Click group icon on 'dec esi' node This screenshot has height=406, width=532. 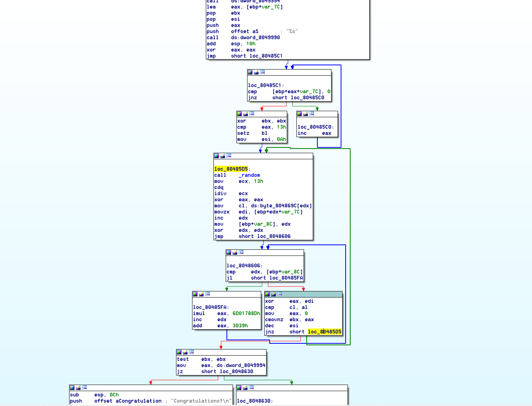[280, 294]
